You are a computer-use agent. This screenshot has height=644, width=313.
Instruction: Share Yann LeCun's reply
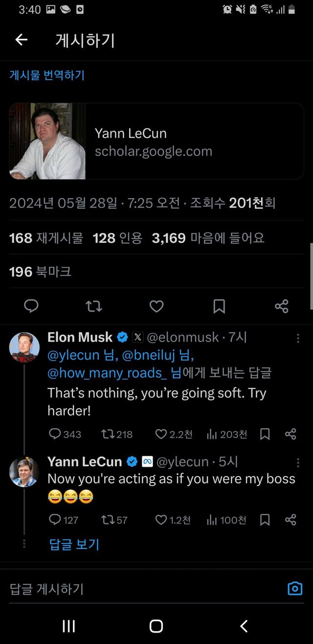(291, 520)
